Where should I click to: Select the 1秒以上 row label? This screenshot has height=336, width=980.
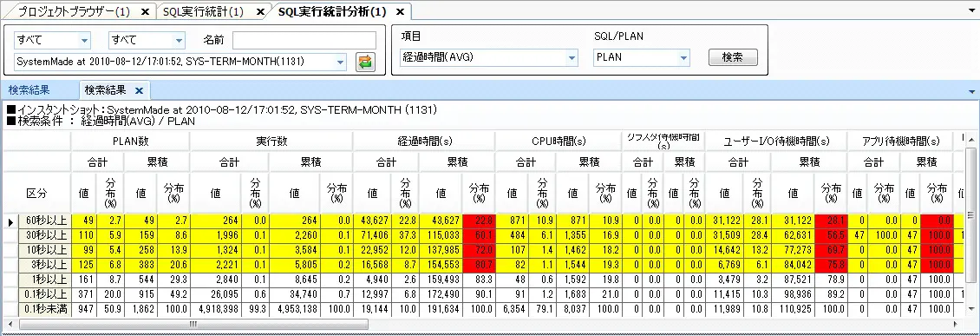pyautogui.click(x=46, y=279)
